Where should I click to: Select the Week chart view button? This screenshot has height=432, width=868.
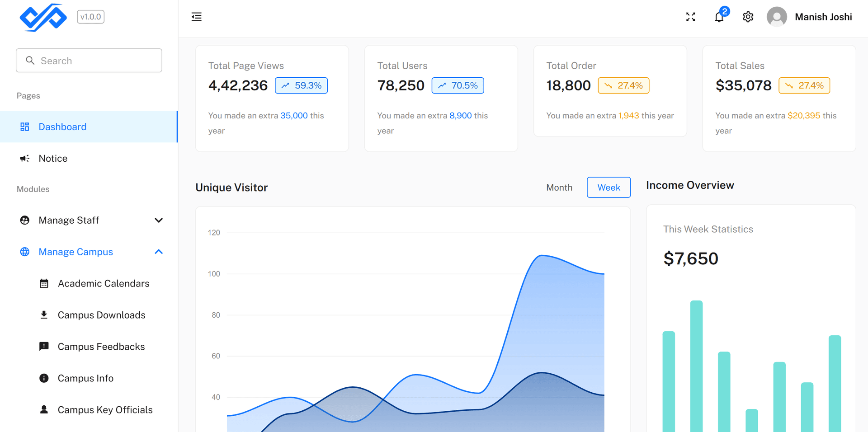click(x=609, y=187)
